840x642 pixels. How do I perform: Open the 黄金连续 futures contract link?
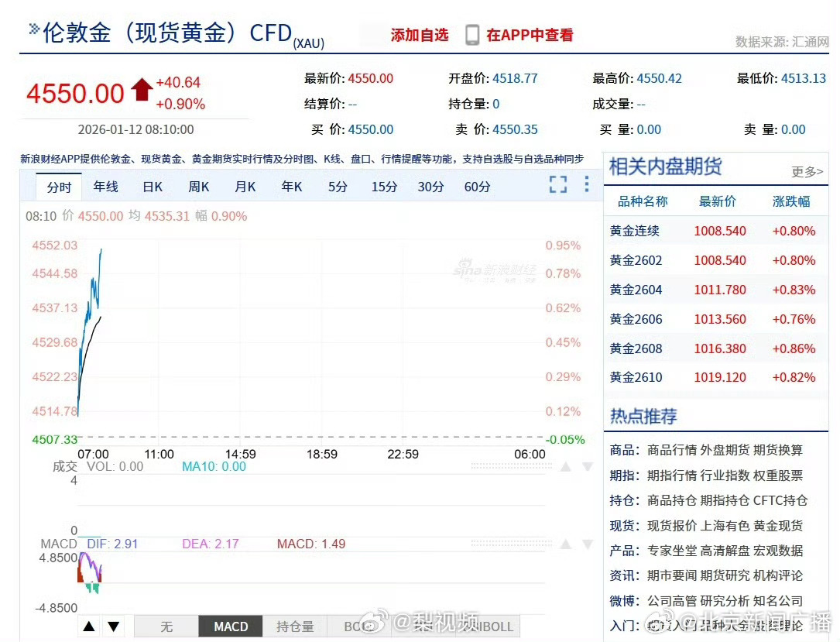(636, 231)
